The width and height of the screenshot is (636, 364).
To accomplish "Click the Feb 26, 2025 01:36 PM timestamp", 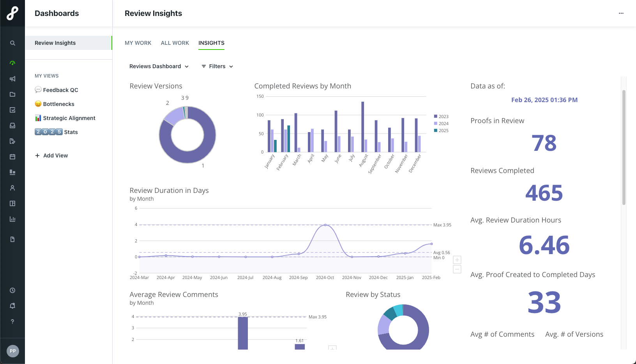I will coord(544,100).
